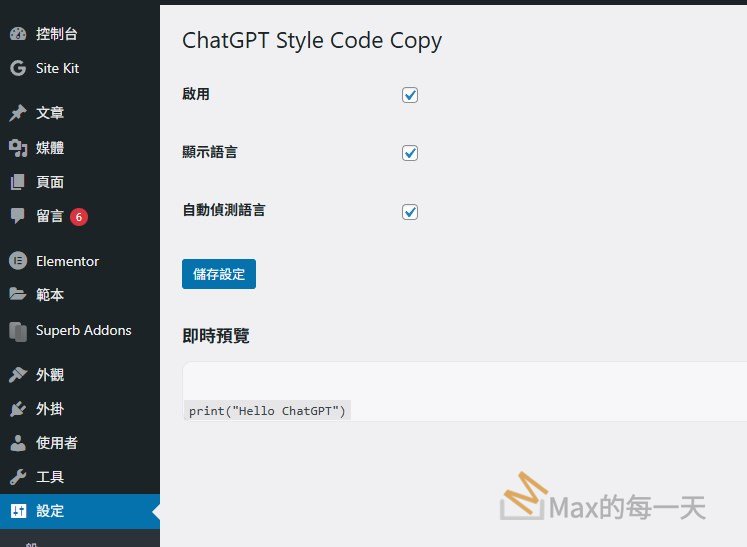
Task: Click the pushpin icon for 文章
Action: [x=17, y=113]
